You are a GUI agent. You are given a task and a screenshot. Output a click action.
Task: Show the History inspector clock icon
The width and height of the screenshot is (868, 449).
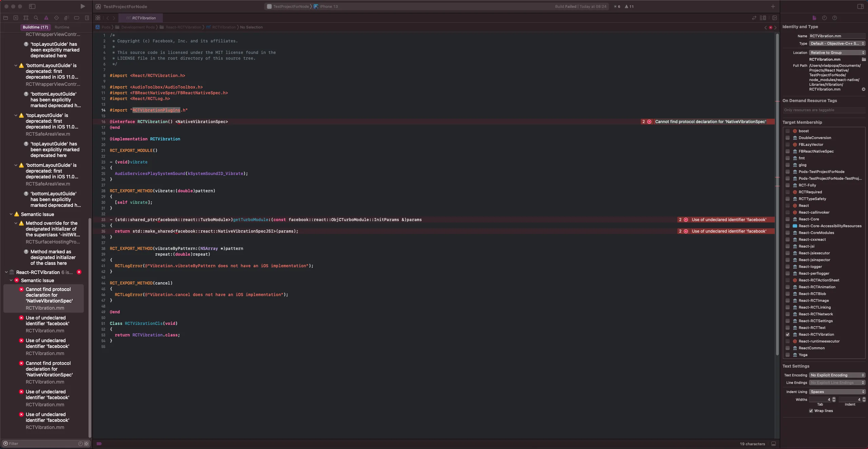point(824,18)
